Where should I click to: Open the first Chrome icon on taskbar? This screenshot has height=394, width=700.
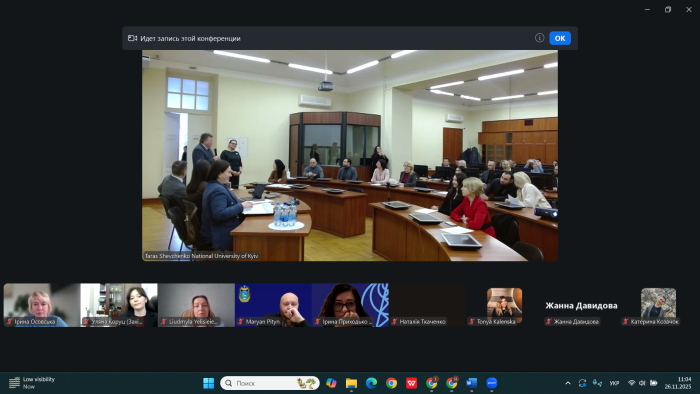(x=392, y=383)
